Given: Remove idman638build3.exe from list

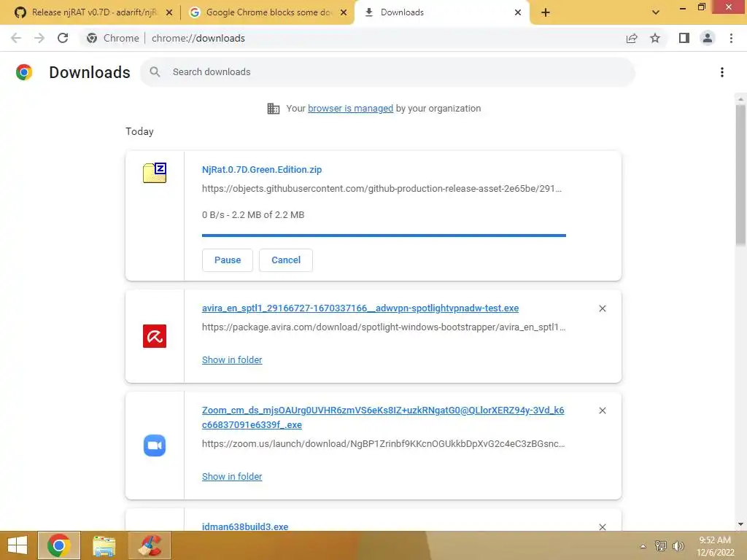Looking at the screenshot, I should pos(602,526).
